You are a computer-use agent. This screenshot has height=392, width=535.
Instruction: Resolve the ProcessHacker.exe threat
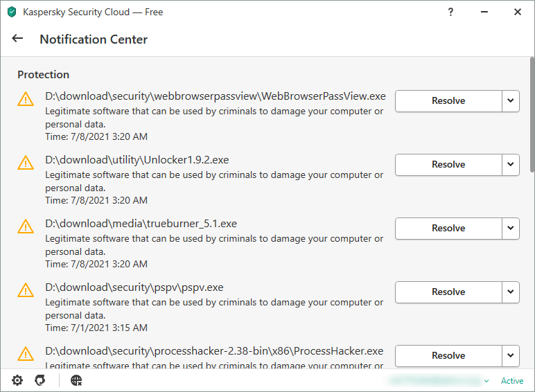pyautogui.click(x=448, y=356)
